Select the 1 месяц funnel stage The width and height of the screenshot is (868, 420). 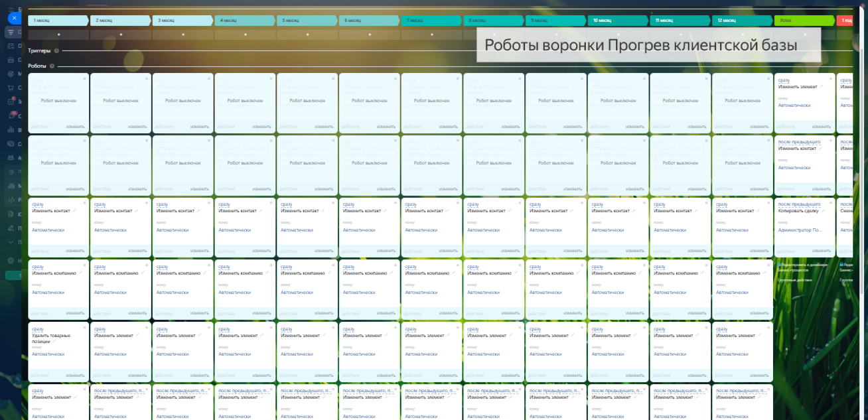(x=57, y=21)
